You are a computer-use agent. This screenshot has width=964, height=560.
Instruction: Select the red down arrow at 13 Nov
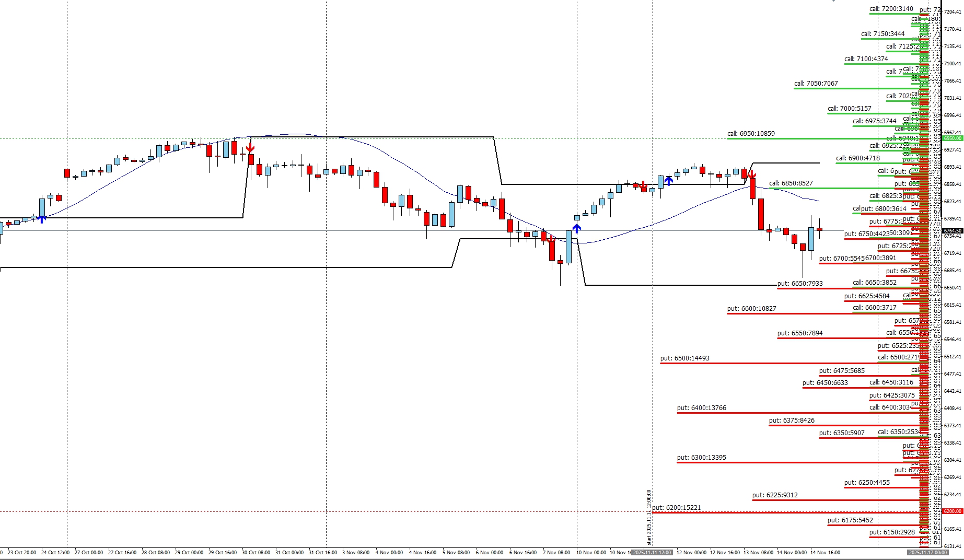click(752, 174)
